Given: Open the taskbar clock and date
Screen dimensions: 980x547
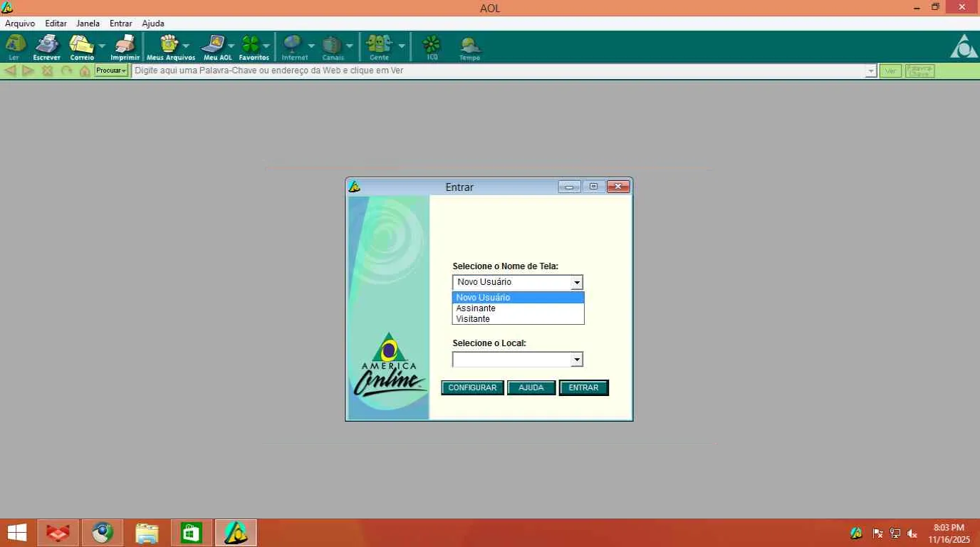Looking at the screenshot, I should [x=949, y=533].
